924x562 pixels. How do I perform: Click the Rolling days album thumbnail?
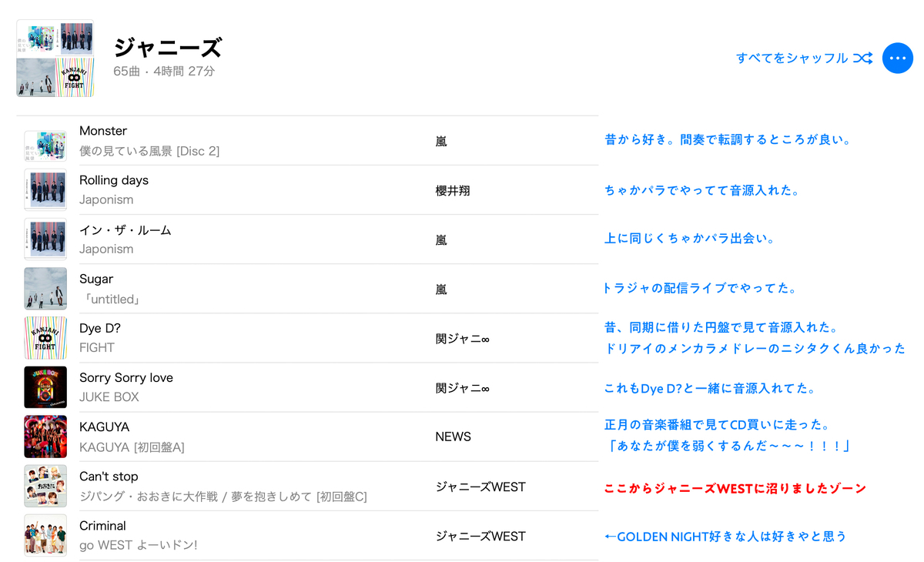click(45, 190)
